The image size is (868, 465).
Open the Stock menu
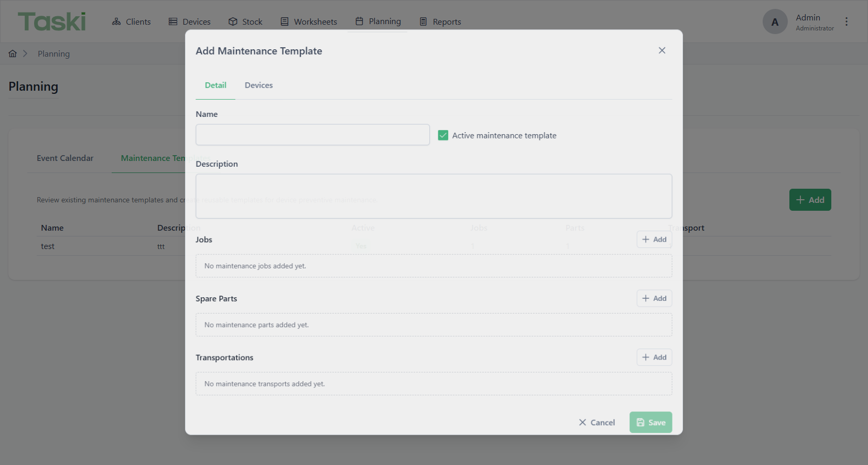pyautogui.click(x=245, y=21)
